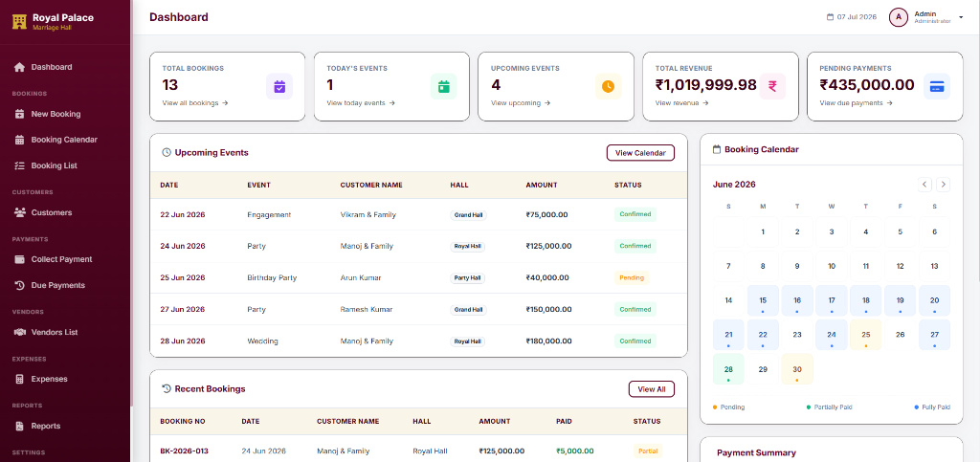Follow the View upcoming link

[521, 103]
